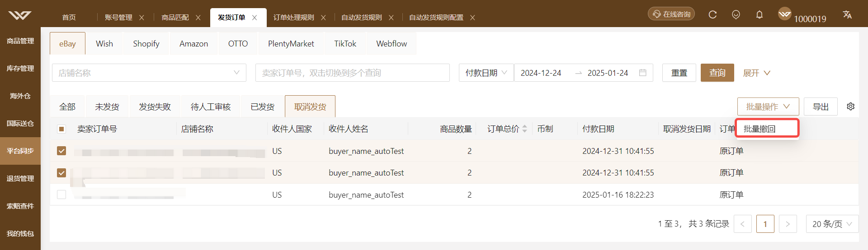Close the 商品匹配 tab
The width and height of the screenshot is (868, 250).
coord(198,18)
